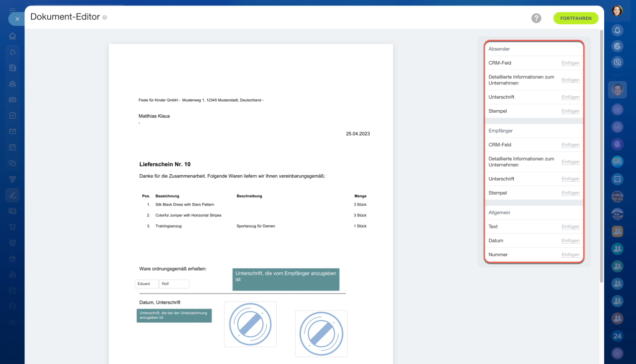Viewport: 636px width, 364px height.
Task: Open the shopping cart icon in sidebar
Action: (x=12, y=227)
